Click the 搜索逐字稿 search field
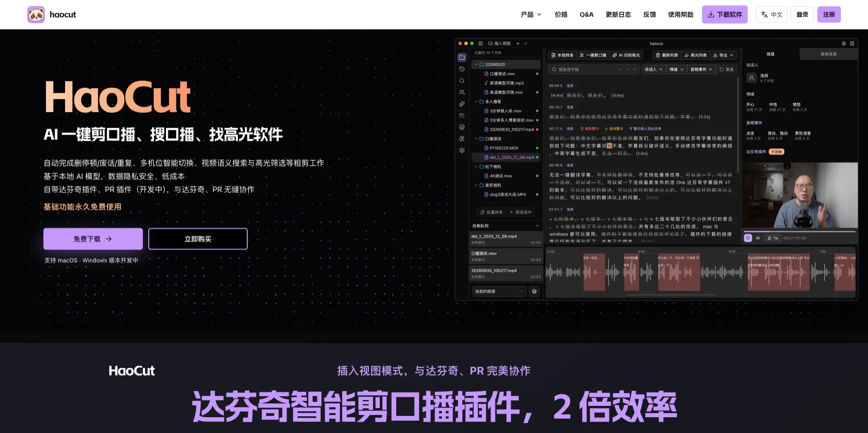The height and width of the screenshot is (433, 868). pyautogui.click(x=594, y=69)
